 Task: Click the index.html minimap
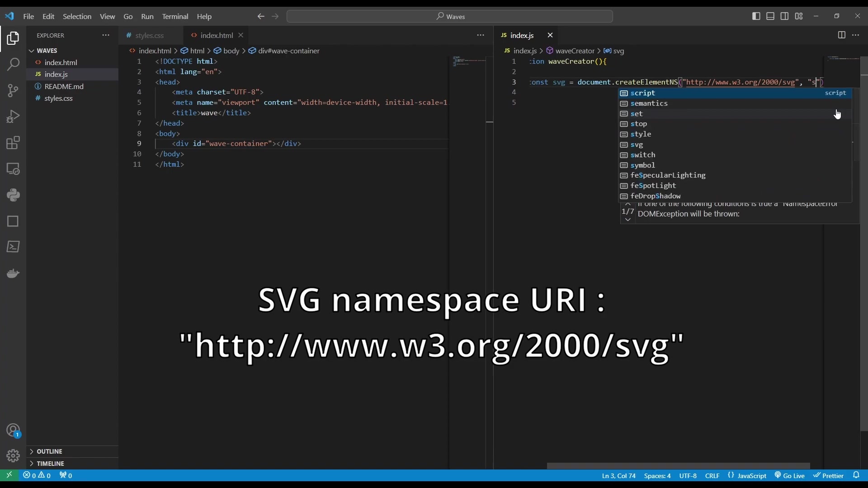point(470,61)
